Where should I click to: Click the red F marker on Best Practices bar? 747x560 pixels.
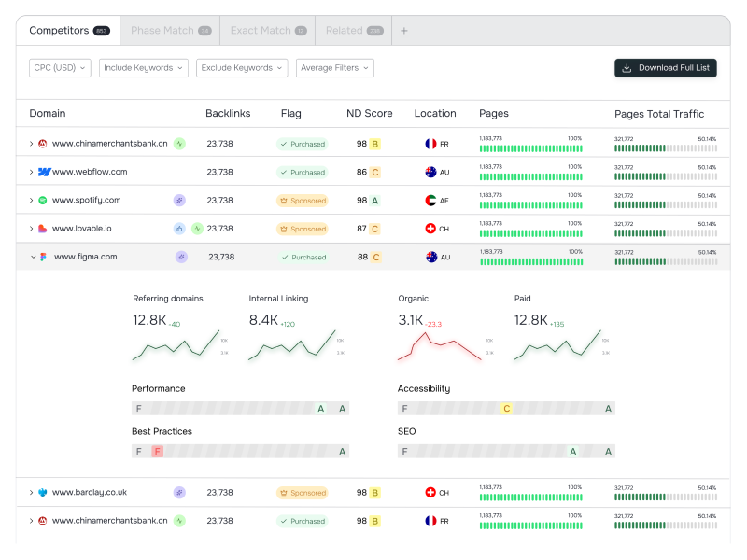157,452
